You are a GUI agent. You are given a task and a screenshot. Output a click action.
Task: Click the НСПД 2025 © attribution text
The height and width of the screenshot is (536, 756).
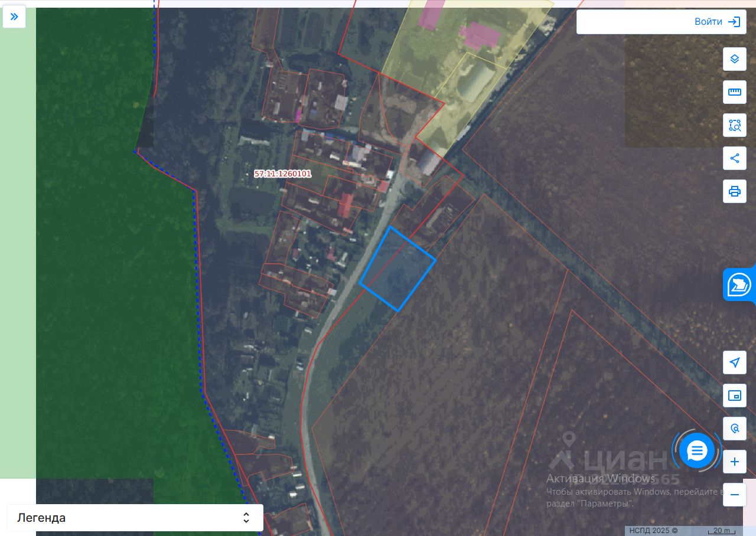[653, 531]
